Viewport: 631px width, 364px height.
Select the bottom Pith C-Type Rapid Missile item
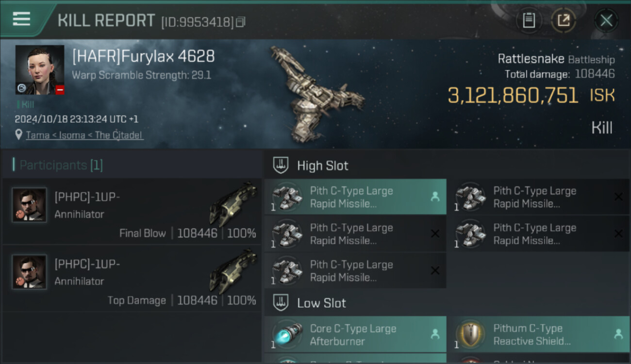tap(355, 271)
